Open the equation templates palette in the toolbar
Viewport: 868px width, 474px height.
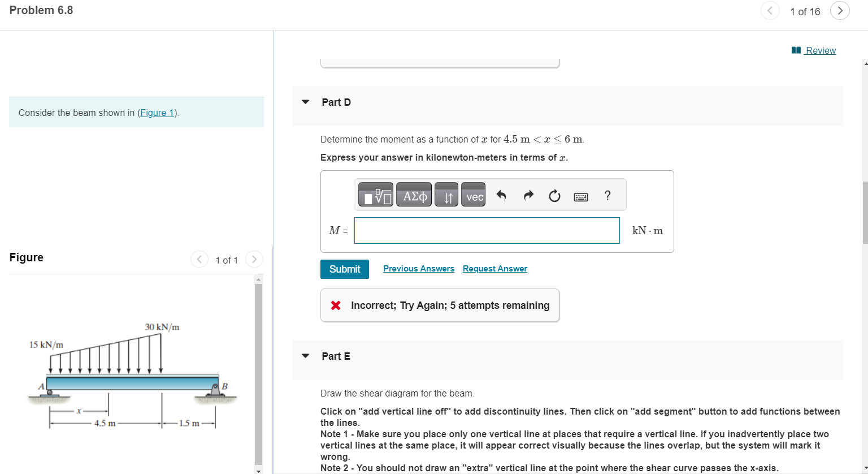[x=375, y=195]
